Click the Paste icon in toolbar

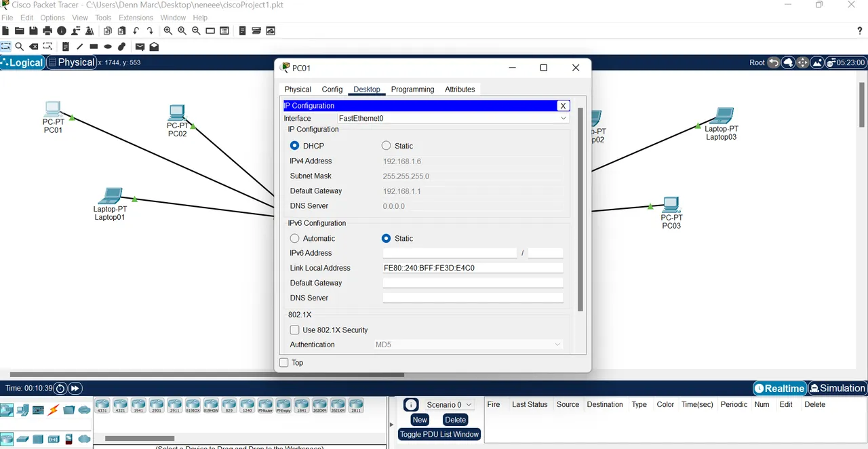click(x=122, y=31)
